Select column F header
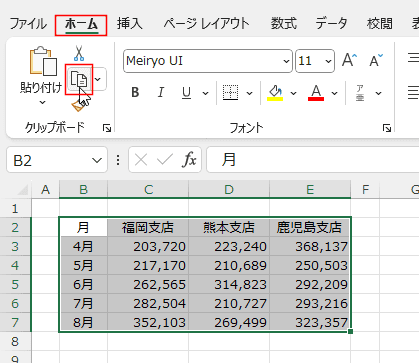Screen dimensions: 419x363 (365, 190)
